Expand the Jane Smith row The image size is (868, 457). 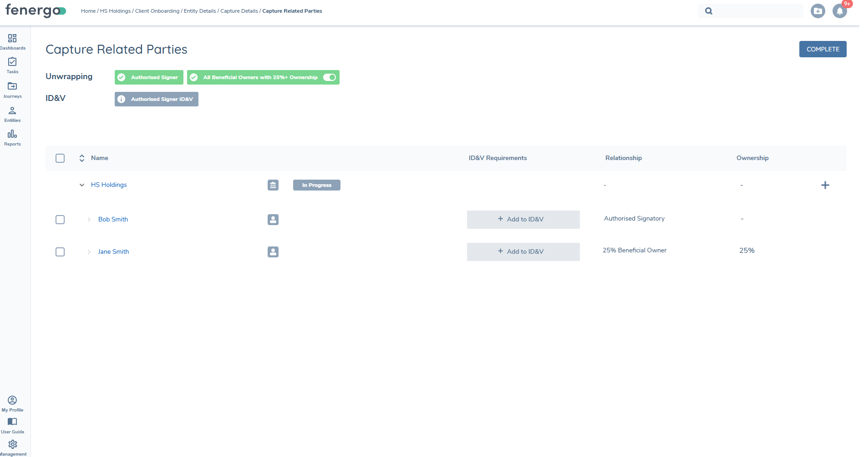89,252
